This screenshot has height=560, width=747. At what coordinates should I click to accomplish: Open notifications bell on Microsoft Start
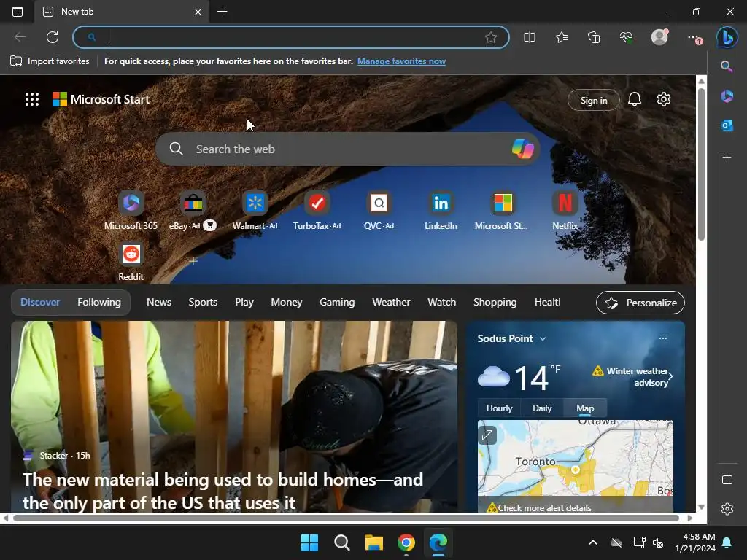[634, 99]
